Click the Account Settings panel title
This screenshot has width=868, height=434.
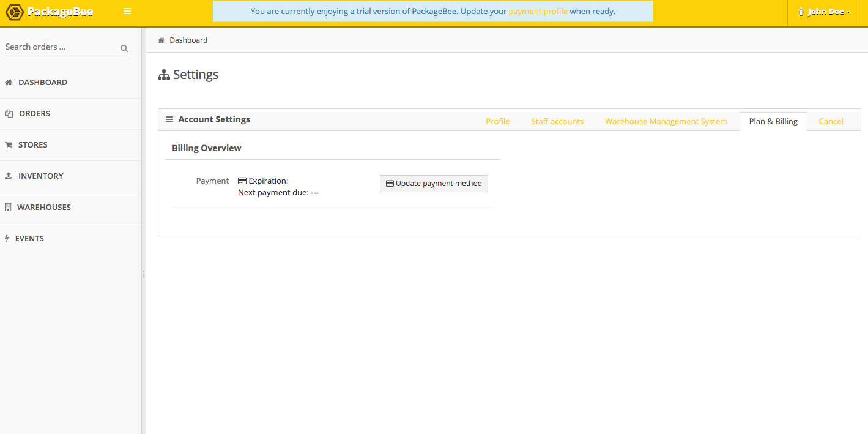coord(214,119)
